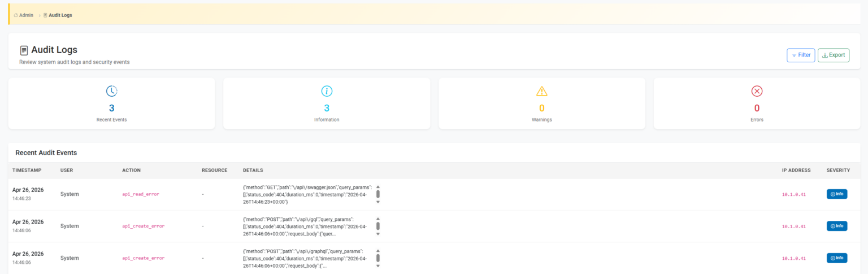Image resolution: width=868 pixels, height=274 pixels.
Task: Click scroll-down arrow in swagger.json details
Action: click(378, 202)
